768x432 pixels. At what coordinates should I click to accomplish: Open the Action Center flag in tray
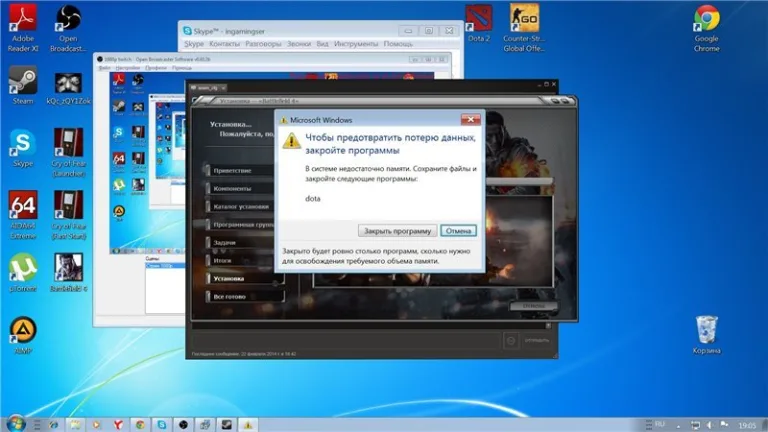[724, 425]
